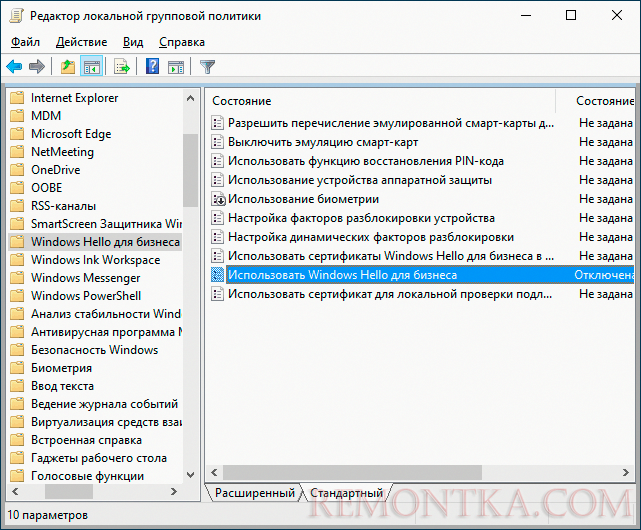
Task: Select Разрешить перечисление эмулированной смарт-карты policy
Action: 391,123
